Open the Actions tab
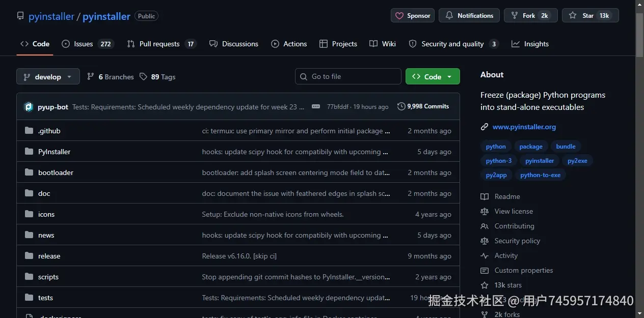The image size is (644, 318). tap(289, 44)
